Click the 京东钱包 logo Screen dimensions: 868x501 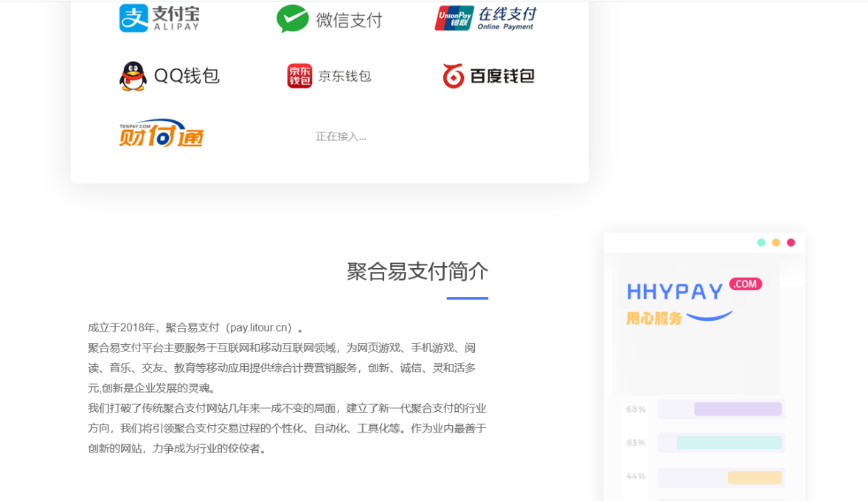329,76
